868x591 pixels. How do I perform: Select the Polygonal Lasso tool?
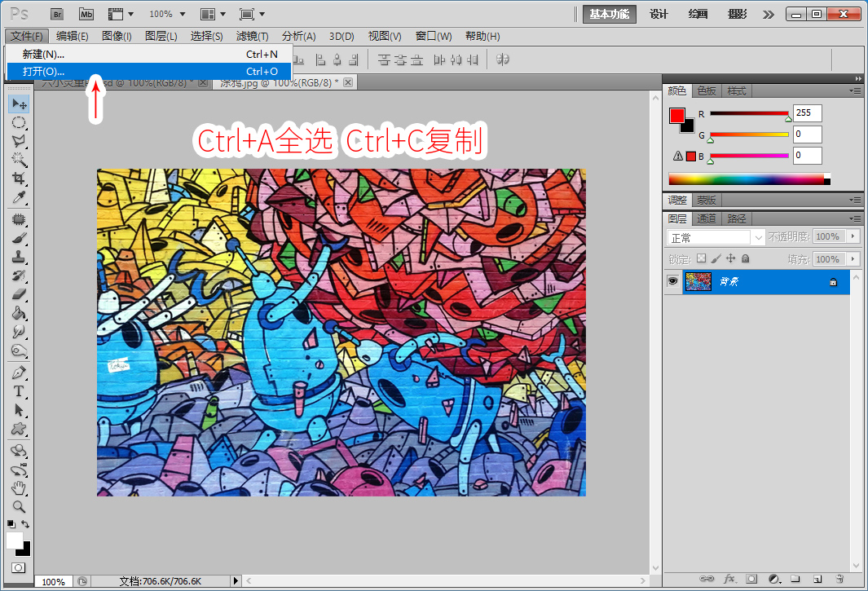(19, 141)
